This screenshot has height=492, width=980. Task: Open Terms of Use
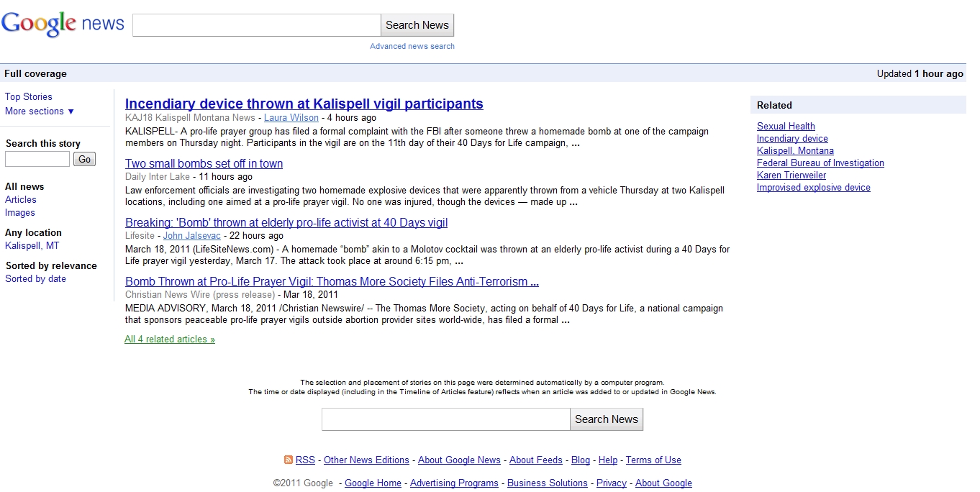click(x=653, y=460)
